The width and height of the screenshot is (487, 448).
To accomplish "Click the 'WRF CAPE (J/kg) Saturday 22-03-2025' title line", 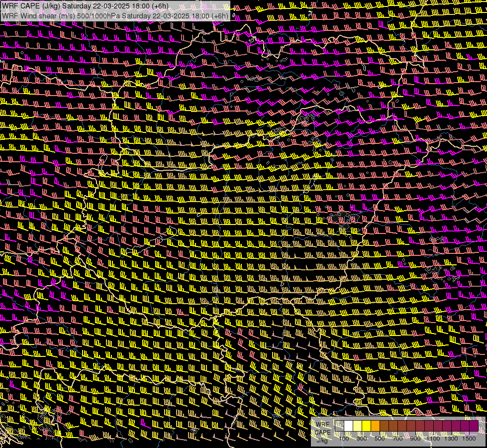I will [85, 6].
